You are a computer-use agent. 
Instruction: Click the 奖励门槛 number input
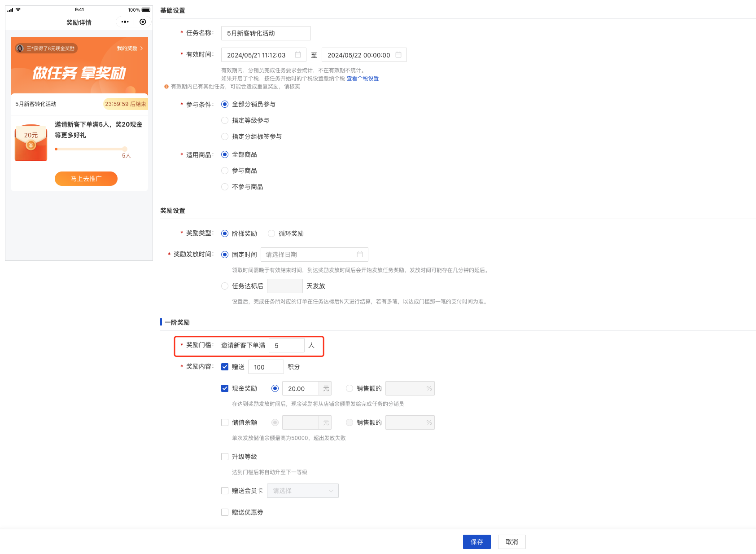click(287, 345)
